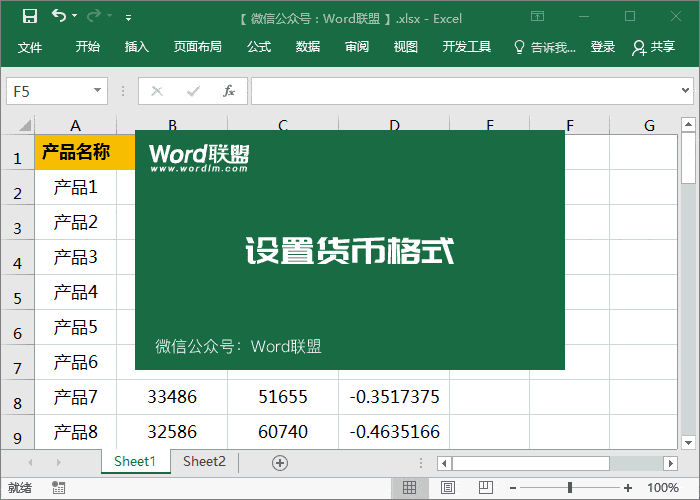Click vertical scrollbar up arrow
Screen dimensions: 700x500
pyautogui.click(x=688, y=124)
